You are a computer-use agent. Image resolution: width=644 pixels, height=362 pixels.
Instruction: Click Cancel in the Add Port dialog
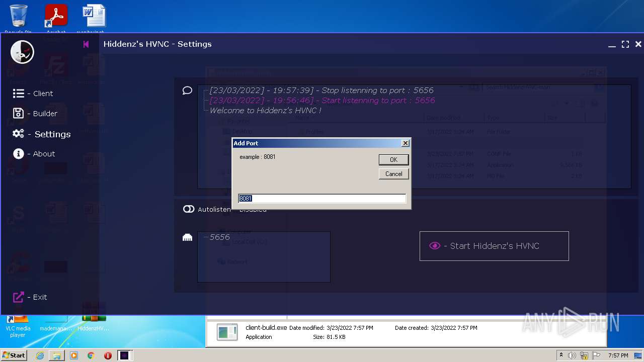[393, 174]
